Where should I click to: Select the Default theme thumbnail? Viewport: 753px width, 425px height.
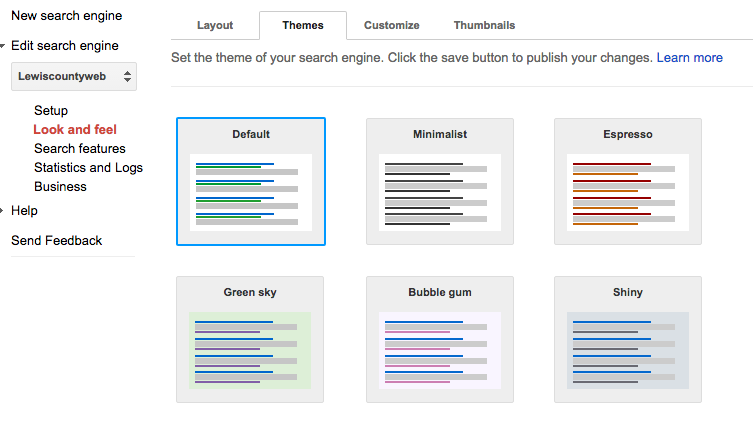251,181
